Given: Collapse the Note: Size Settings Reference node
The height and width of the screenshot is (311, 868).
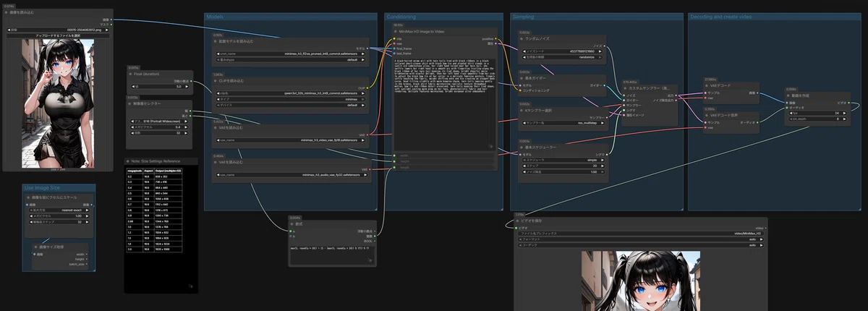Looking at the screenshot, I should pos(128,161).
